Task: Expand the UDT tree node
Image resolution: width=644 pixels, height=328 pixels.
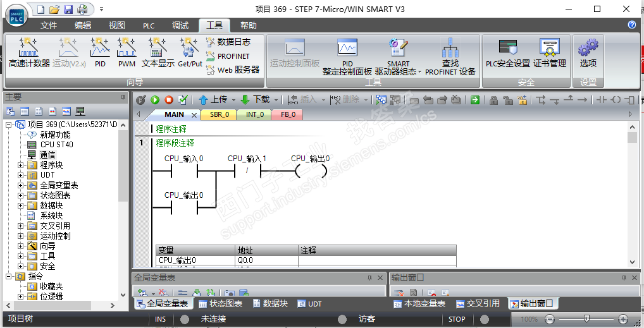Action: pos(20,175)
